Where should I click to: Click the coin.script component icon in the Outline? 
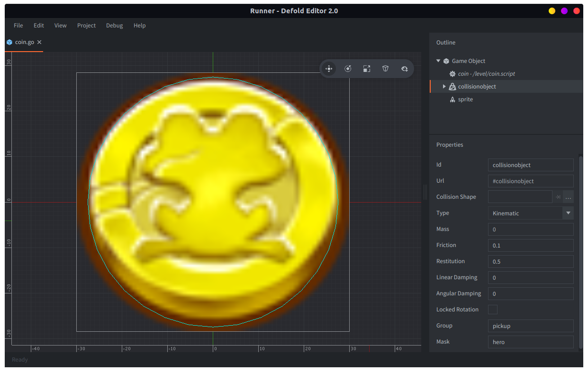[x=452, y=74]
